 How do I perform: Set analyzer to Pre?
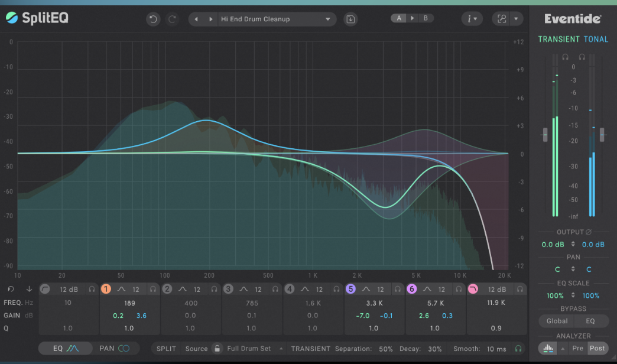coord(577,348)
